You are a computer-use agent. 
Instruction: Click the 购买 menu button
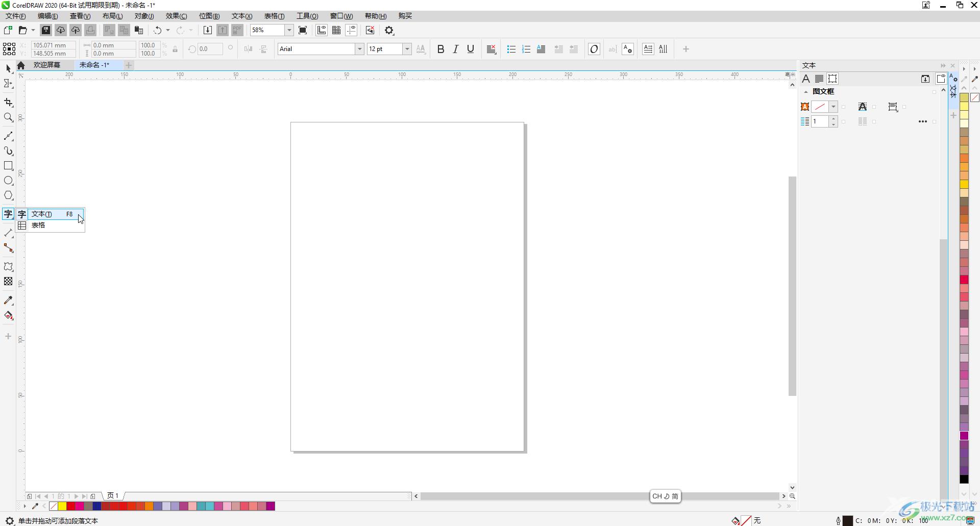pos(405,16)
